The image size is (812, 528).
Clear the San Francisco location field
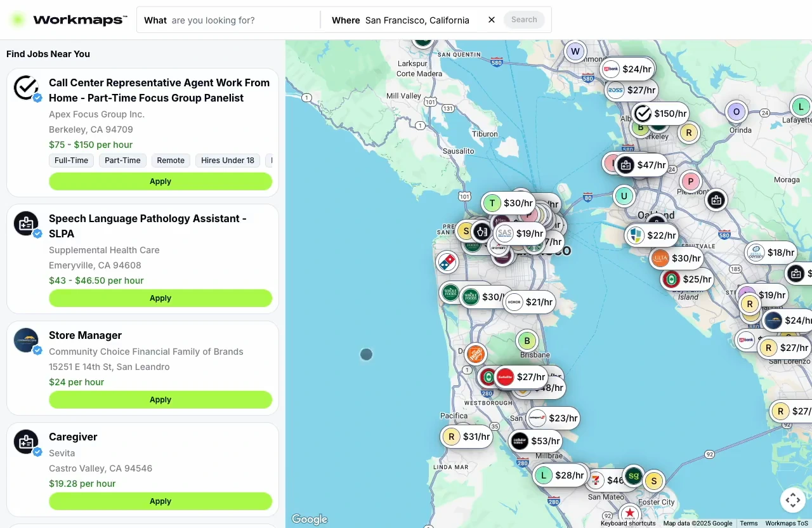click(491, 20)
